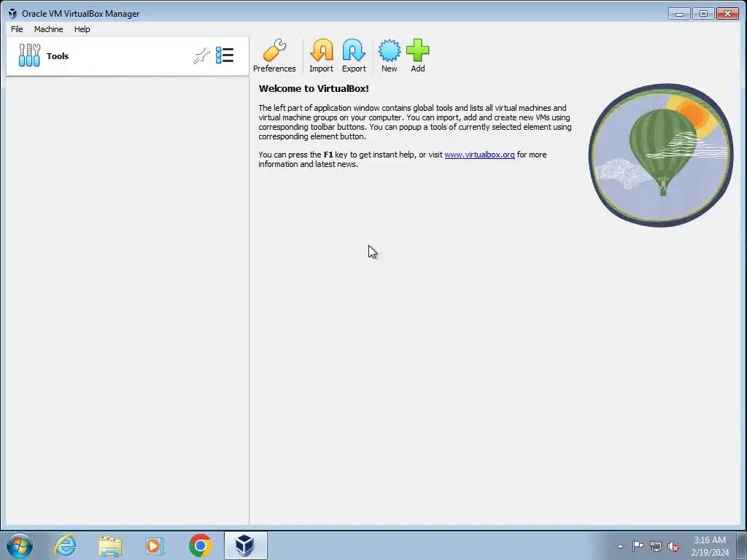Open Windows Explorer folder on taskbar
The height and width of the screenshot is (560, 747).
tap(111, 545)
